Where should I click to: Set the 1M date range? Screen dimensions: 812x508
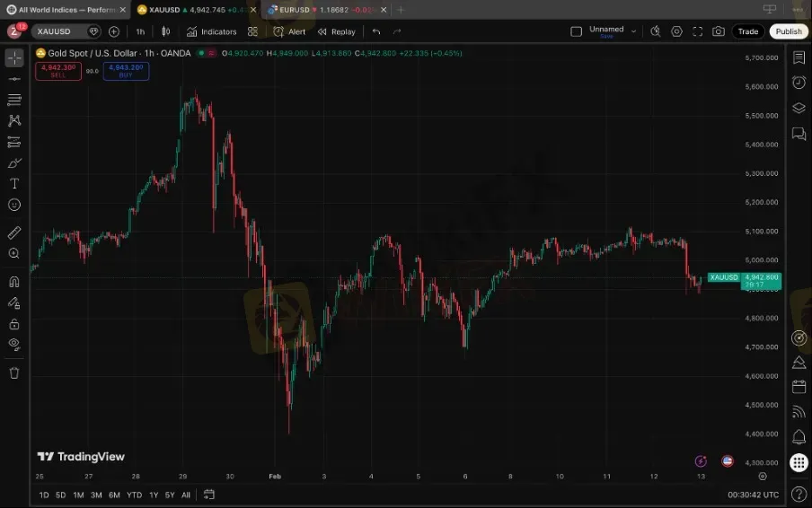pos(78,495)
